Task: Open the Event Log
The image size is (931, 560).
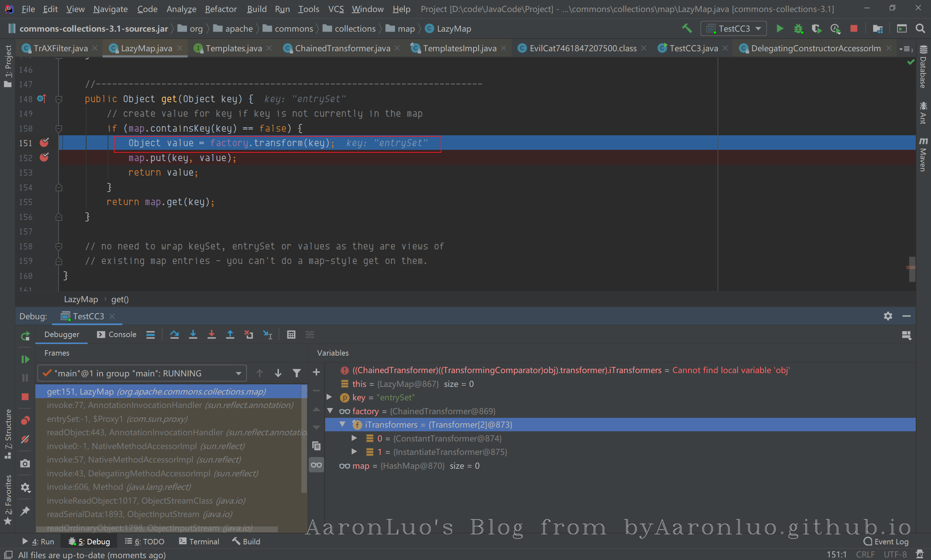Action: tap(886, 541)
